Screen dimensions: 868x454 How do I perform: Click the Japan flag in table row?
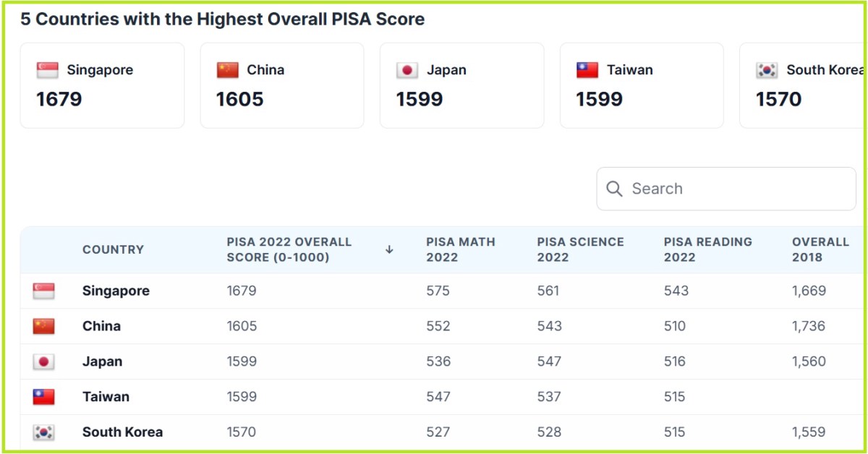point(43,361)
